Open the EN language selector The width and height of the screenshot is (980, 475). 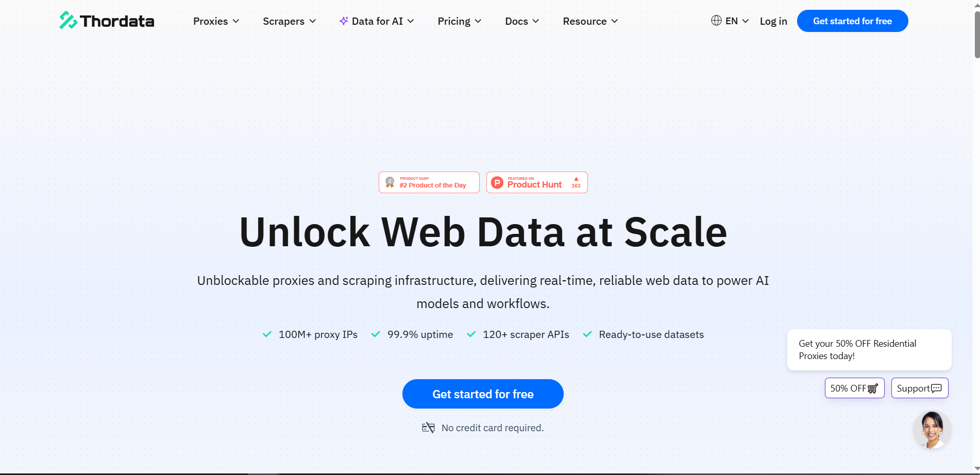point(737,21)
